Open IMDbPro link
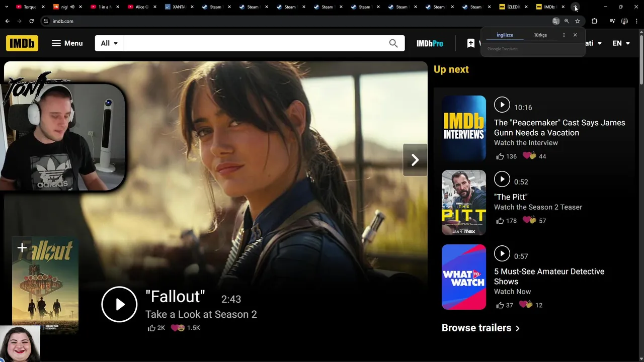This screenshot has width=644, height=362. [x=430, y=43]
